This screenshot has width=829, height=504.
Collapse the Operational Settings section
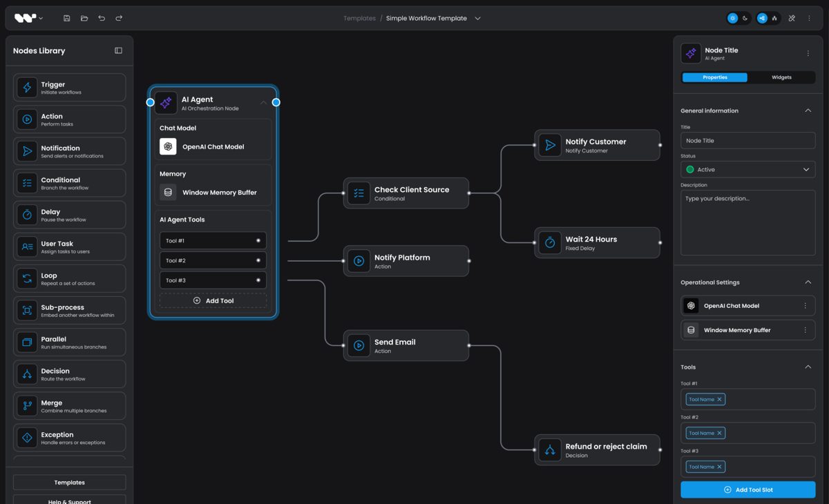pyautogui.click(x=808, y=282)
